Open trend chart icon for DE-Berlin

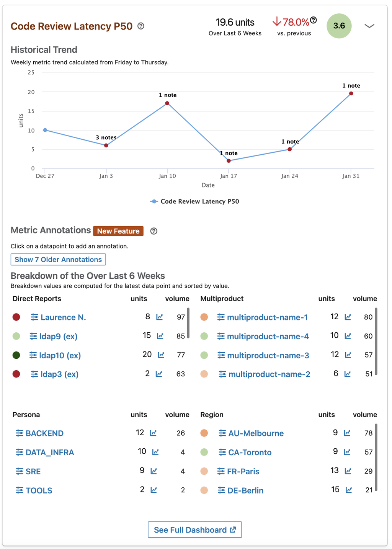[x=349, y=490]
